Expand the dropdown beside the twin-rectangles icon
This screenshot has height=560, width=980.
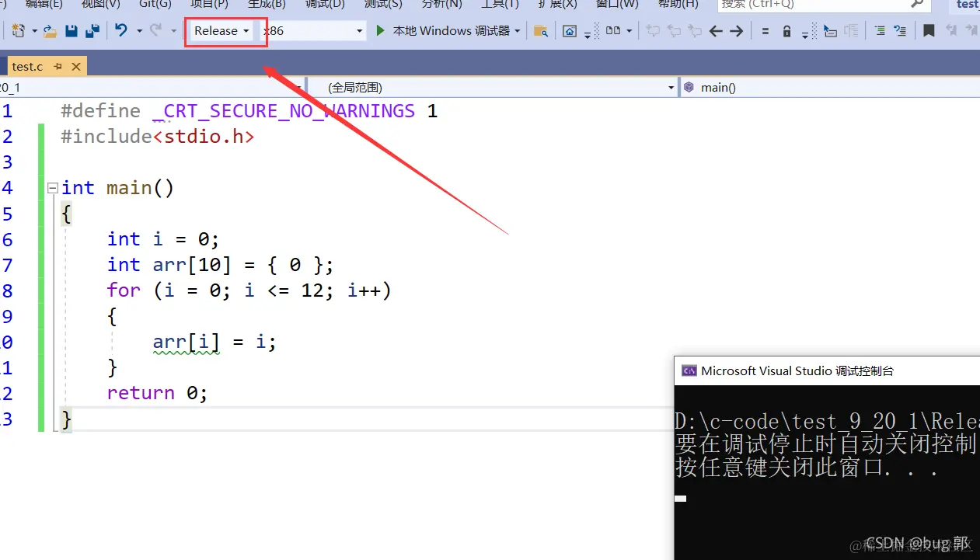629,31
